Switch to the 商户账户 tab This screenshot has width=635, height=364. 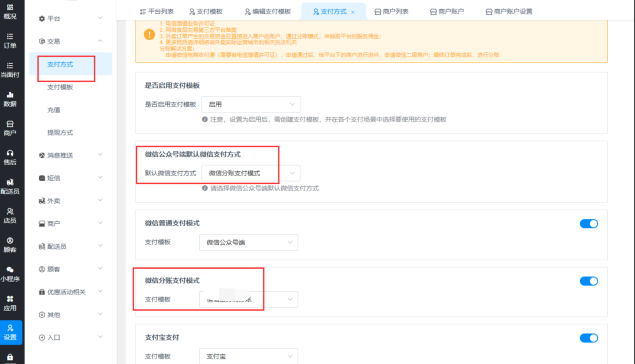(x=447, y=11)
